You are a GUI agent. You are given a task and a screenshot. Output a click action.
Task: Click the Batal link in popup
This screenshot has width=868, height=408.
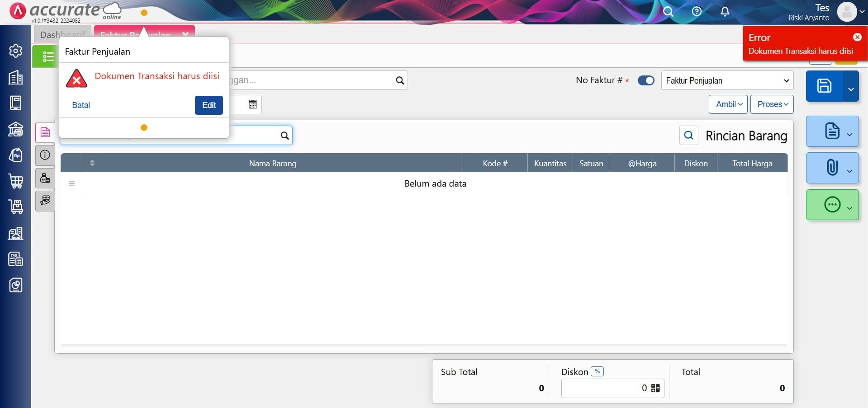point(81,105)
